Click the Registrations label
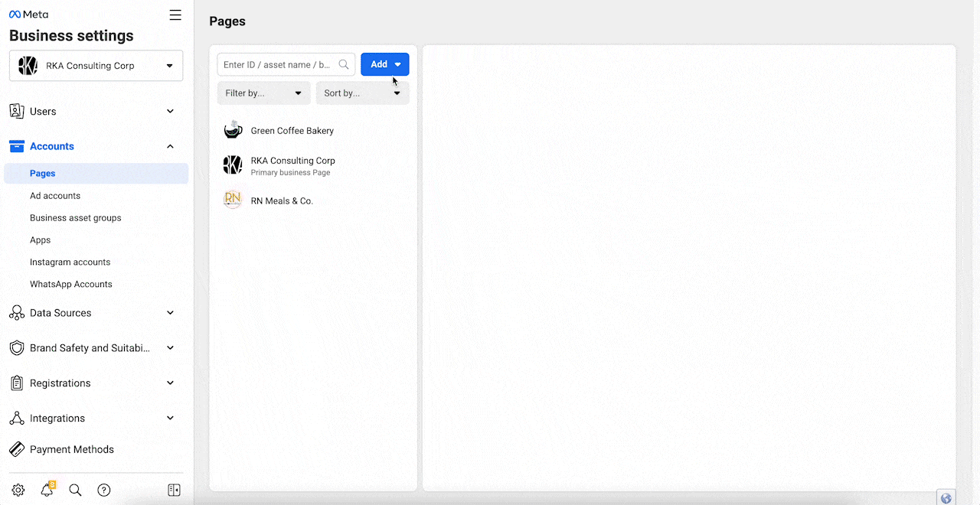The height and width of the screenshot is (505, 980). coord(60,383)
